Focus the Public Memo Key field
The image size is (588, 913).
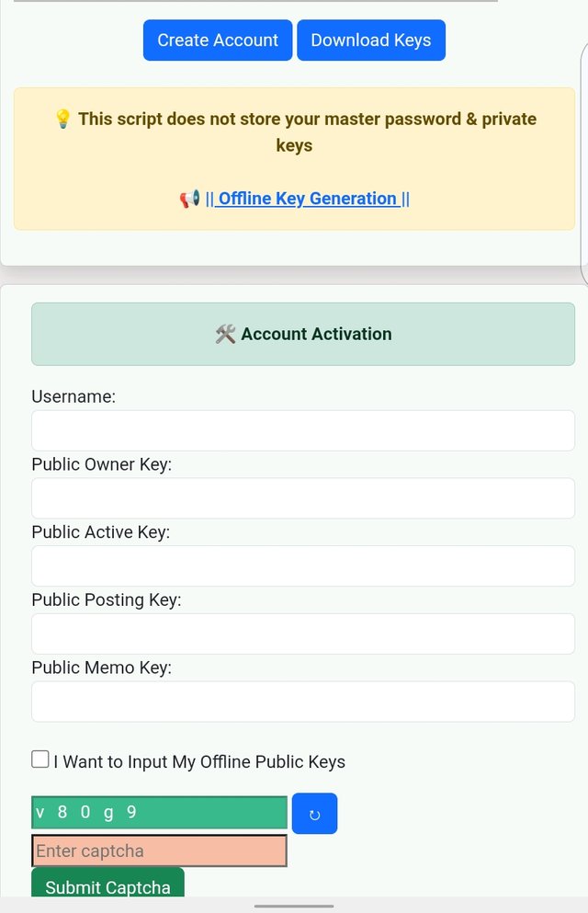303,702
